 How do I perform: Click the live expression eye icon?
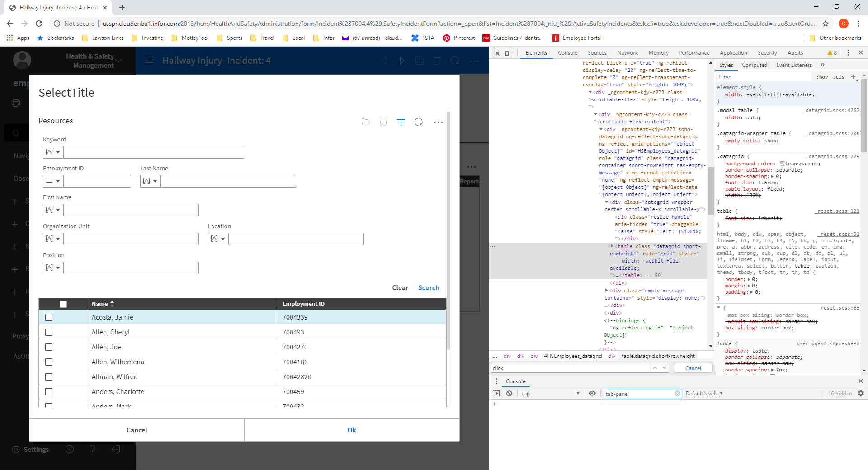pos(592,394)
